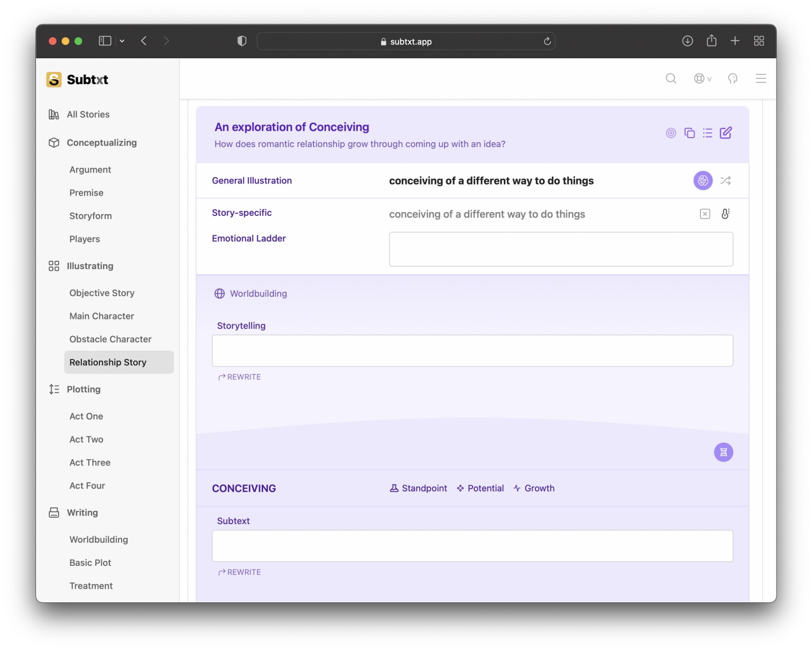
Task: Click the Potential link
Action: 481,488
